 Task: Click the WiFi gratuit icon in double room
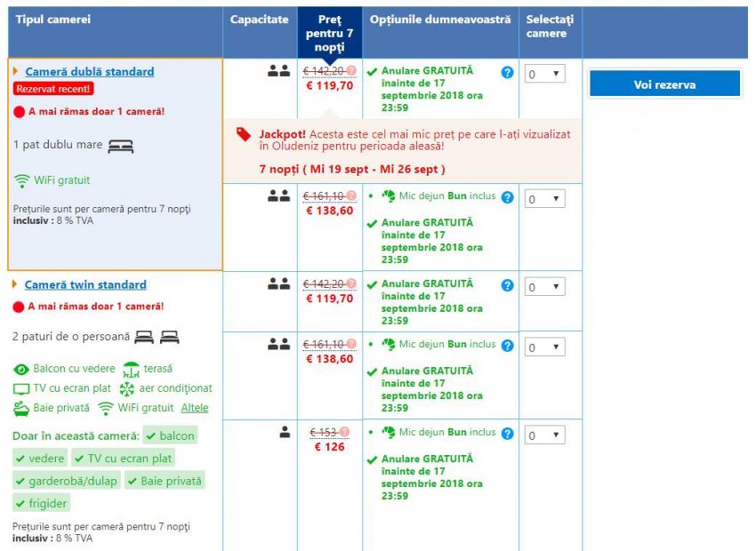22,180
